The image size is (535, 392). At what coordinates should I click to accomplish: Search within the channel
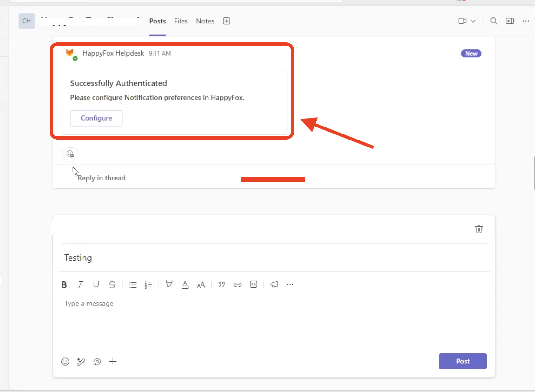tap(494, 21)
